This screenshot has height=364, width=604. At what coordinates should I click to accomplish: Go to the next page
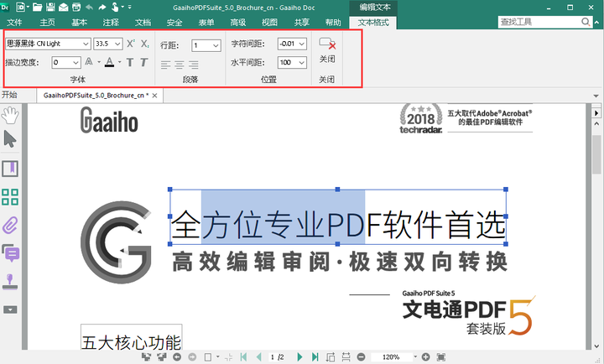coord(299,357)
